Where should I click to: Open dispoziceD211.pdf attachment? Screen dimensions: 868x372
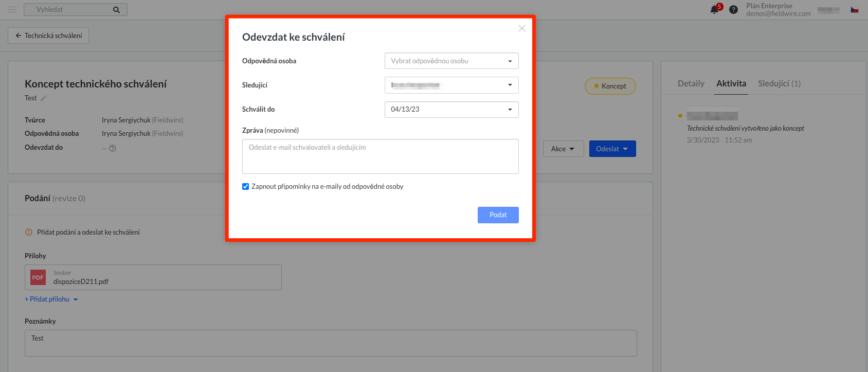153,277
